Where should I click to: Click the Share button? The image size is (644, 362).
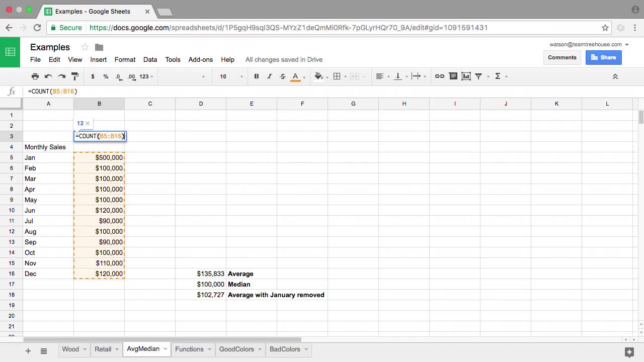pyautogui.click(x=603, y=57)
